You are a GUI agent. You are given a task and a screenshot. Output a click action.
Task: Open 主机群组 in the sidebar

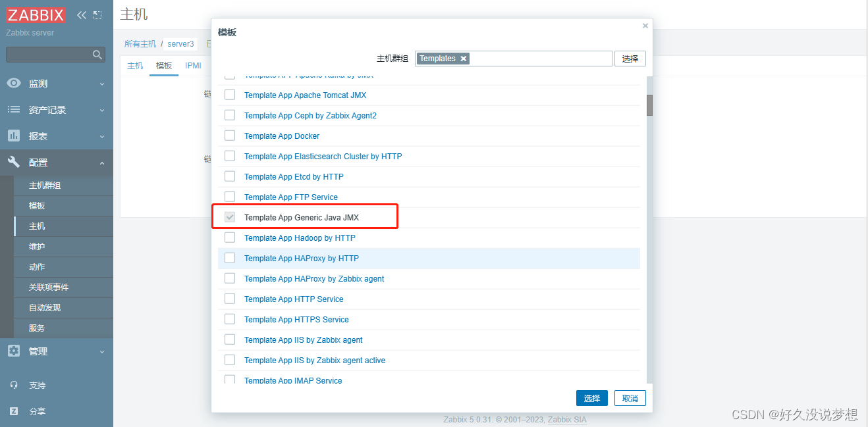(x=45, y=186)
